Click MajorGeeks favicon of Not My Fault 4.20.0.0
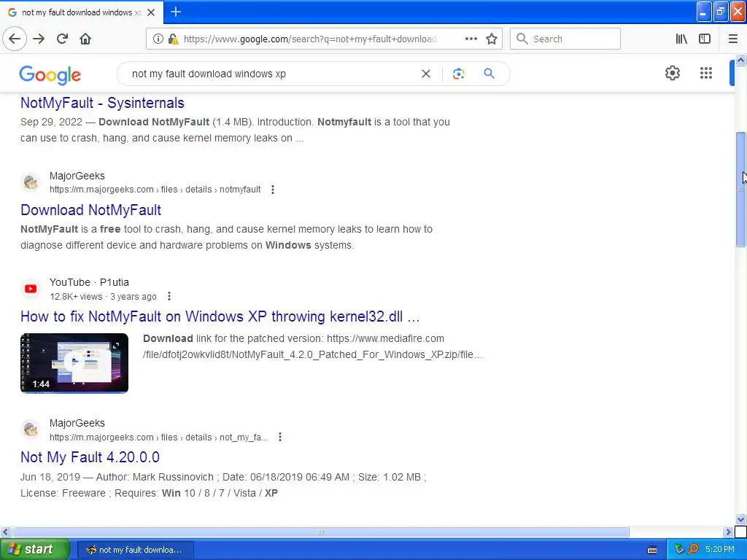Viewport: 747px width, 560px height. tap(31, 429)
